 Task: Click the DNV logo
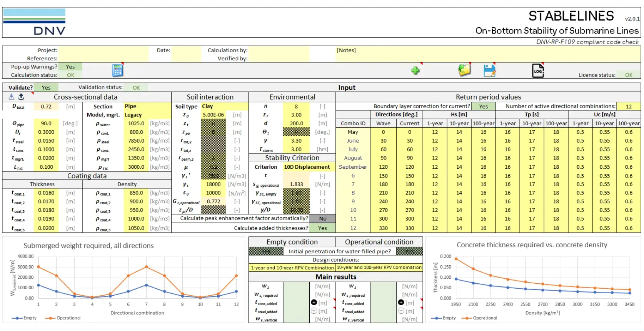click(x=34, y=22)
